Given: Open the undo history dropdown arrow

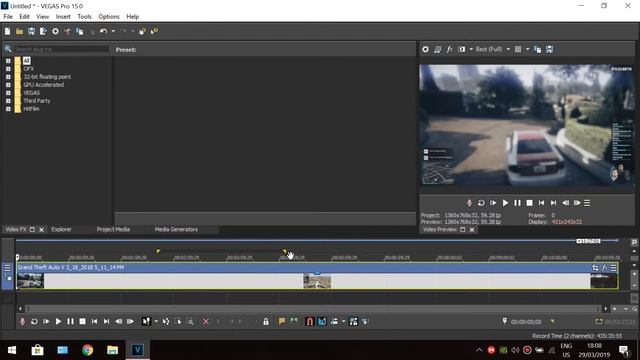Looking at the screenshot, I should pos(113,31).
